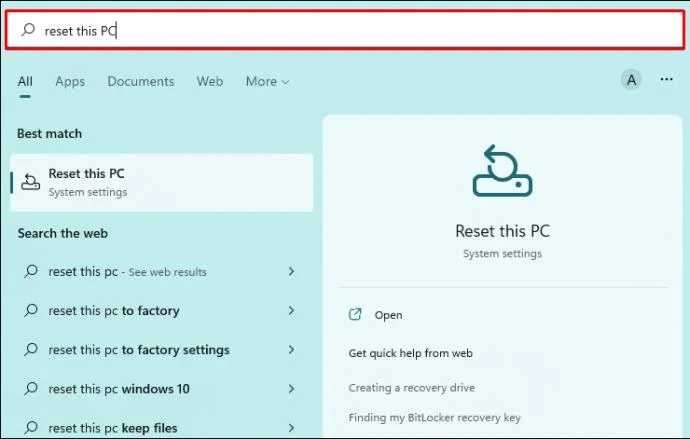Expand the More dropdown
690x439 pixels.
(x=268, y=81)
